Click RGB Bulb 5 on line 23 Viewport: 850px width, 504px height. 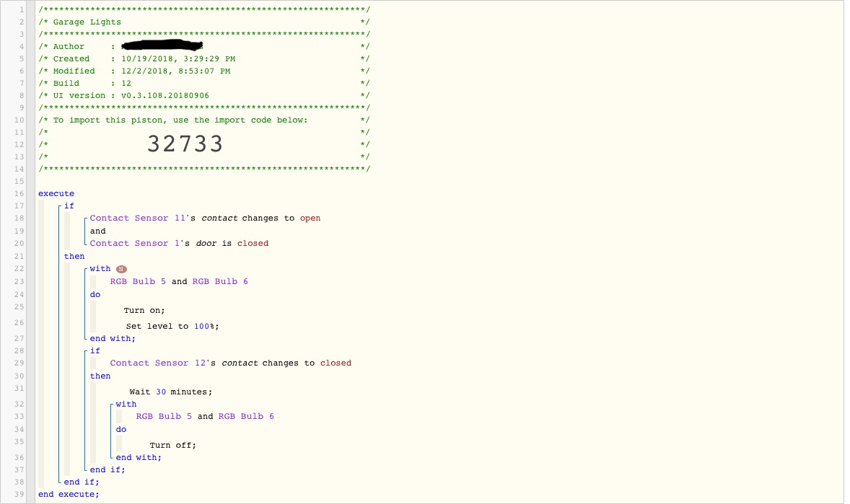click(x=138, y=281)
